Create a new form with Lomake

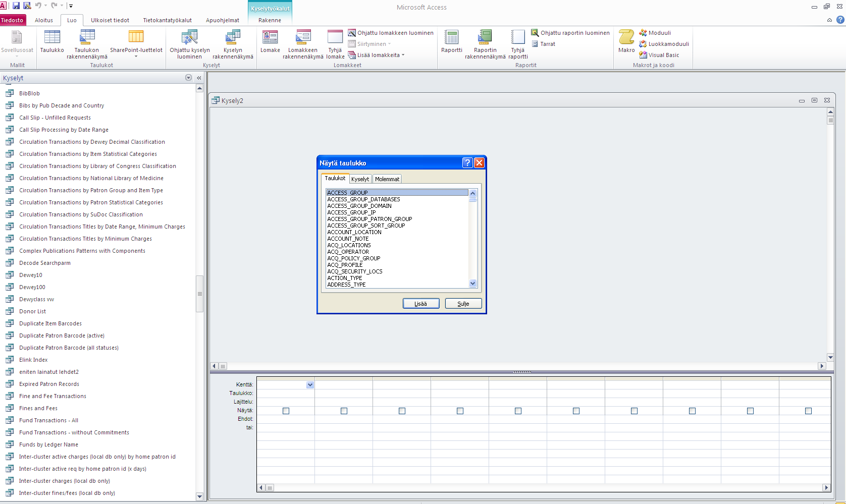270,41
